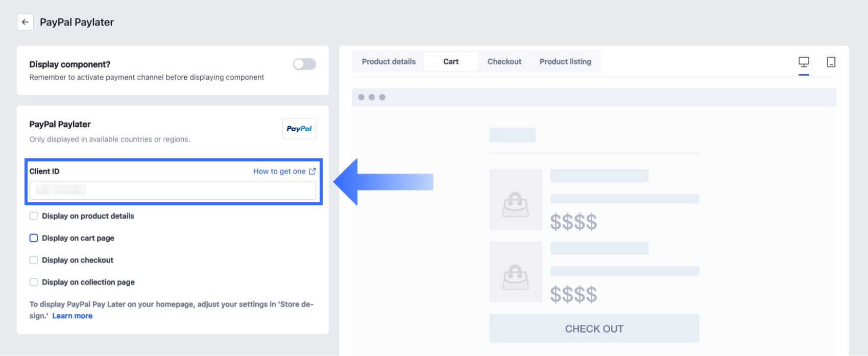Click the Learn more link

73,316
